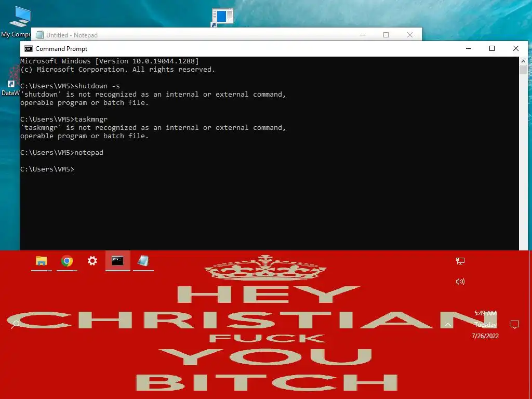Maximize the Untitled Notepad window
This screenshot has width=532, height=399.
[x=386, y=35]
